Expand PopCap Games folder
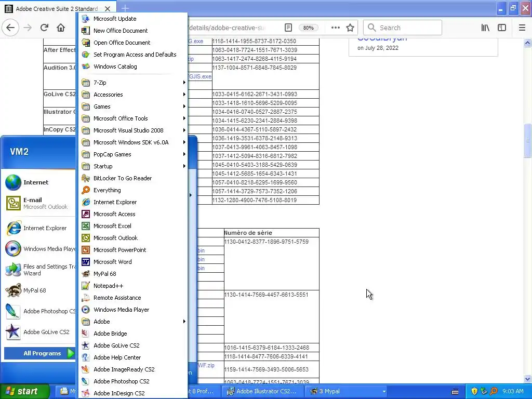This screenshot has width=532, height=399. click(x=132, y=154)
